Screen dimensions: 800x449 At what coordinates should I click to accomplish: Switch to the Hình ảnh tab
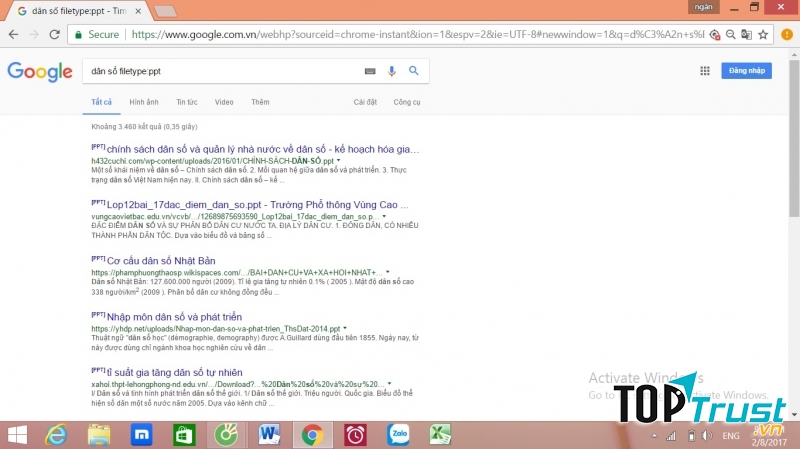click(144, 102)
